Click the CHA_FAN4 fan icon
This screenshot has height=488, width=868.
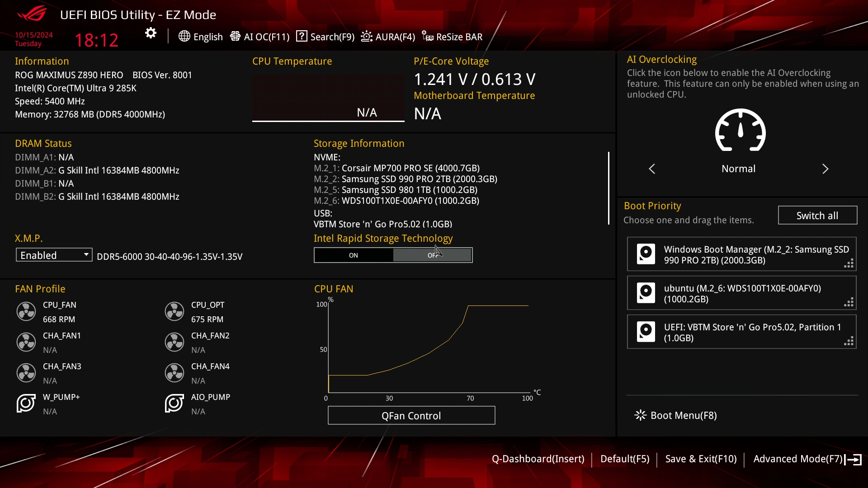click(x=175, y=373)
